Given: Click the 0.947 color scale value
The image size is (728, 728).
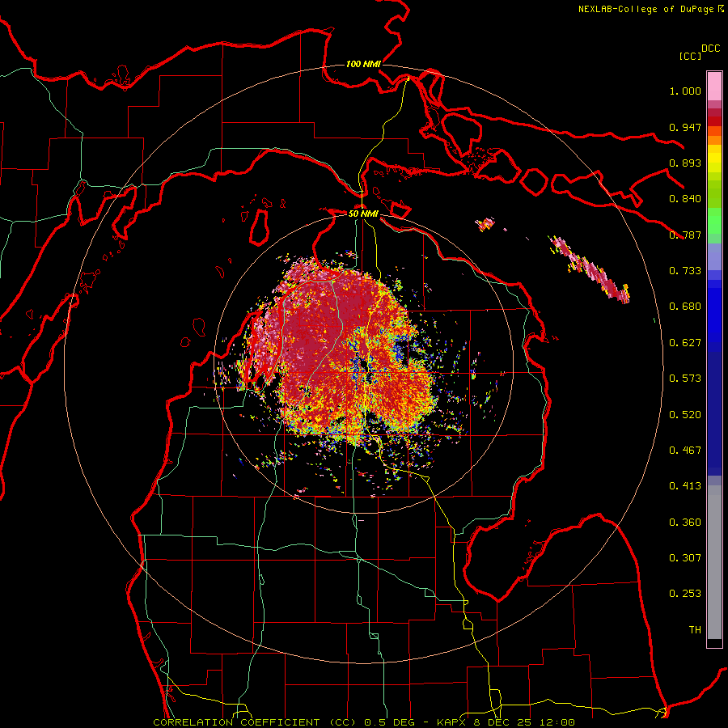Looking at the screenshot, I should click(x=685, y=127).
